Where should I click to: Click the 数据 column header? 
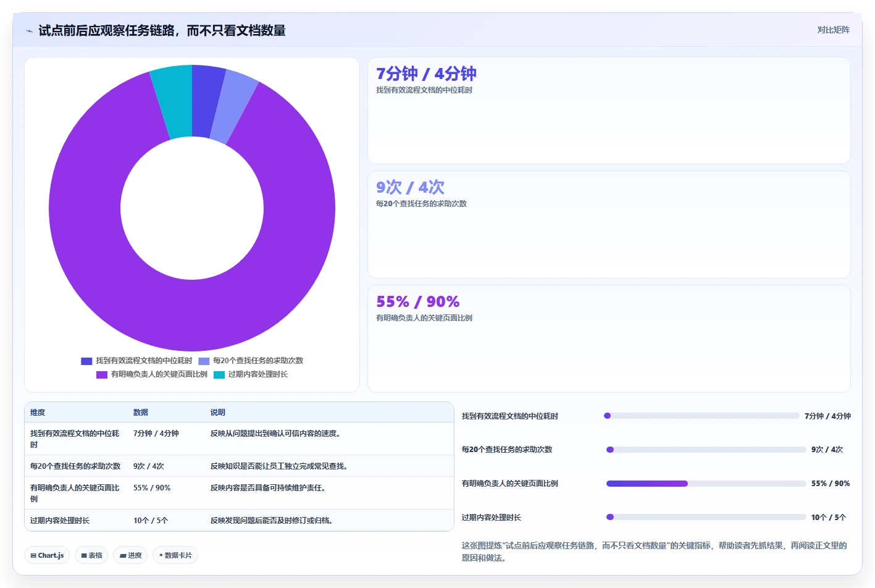click(x=141, y=413)
